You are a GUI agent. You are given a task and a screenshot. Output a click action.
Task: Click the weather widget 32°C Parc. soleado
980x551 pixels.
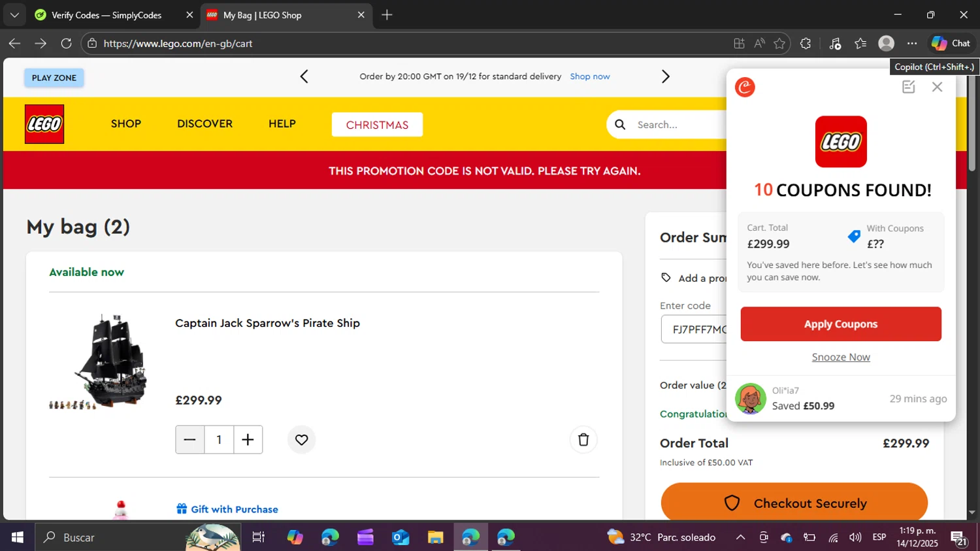pyautogui.click(x=661, y=537)
